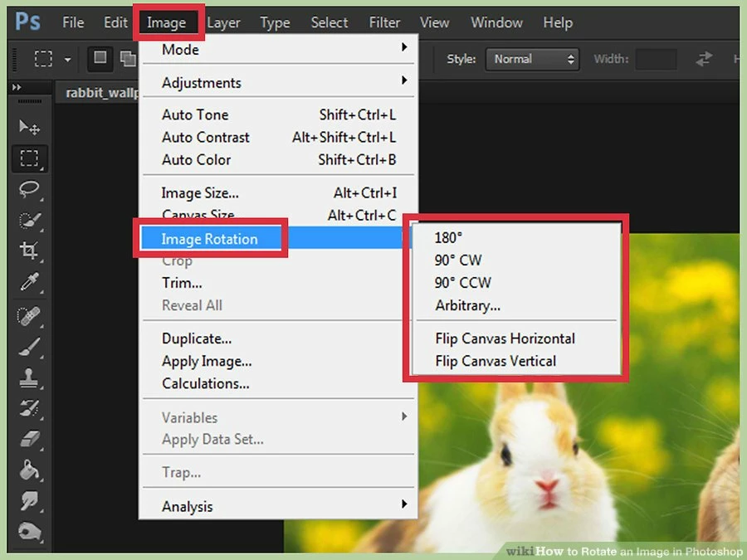Screen dimensions: 747x560
Task: Open the Type menu
Action: (x=275, y=22)
